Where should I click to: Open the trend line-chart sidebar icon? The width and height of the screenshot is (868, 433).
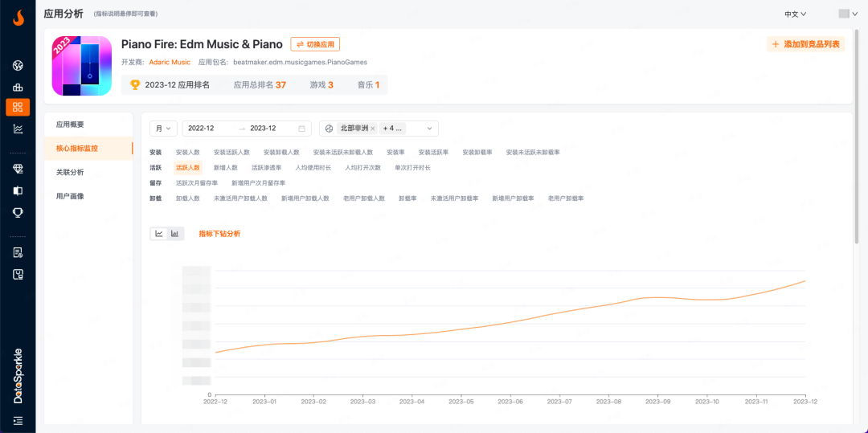18,129
